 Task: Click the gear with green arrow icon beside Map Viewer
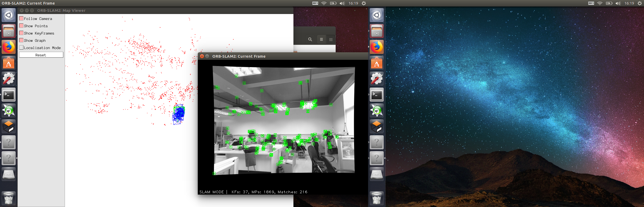[9, 111]
